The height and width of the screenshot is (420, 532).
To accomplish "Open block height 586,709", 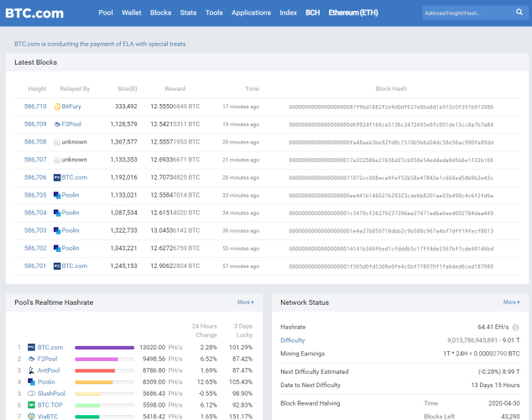I will (x=35, y=124).
